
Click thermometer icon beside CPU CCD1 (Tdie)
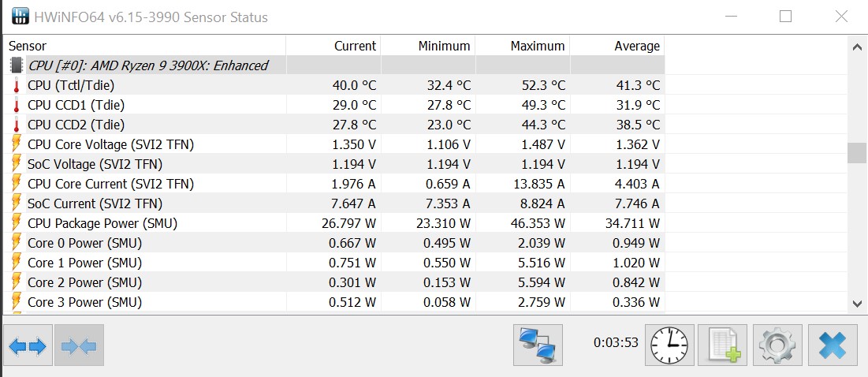[x=17, y=105]
